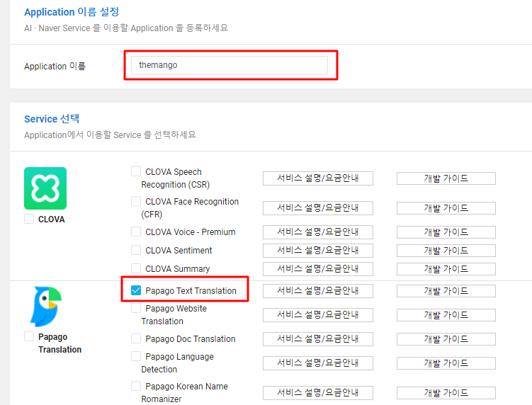Tick the CLOVA Sentiment checkbox
This screenshot has width=532, height=405.
coord(136,250)
